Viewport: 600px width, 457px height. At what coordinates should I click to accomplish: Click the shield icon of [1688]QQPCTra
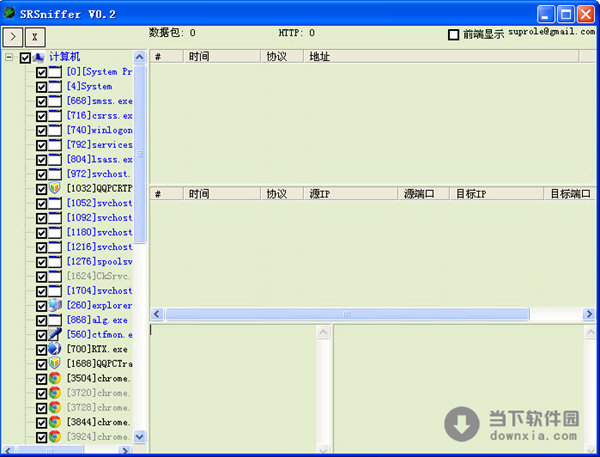[55, 363]
